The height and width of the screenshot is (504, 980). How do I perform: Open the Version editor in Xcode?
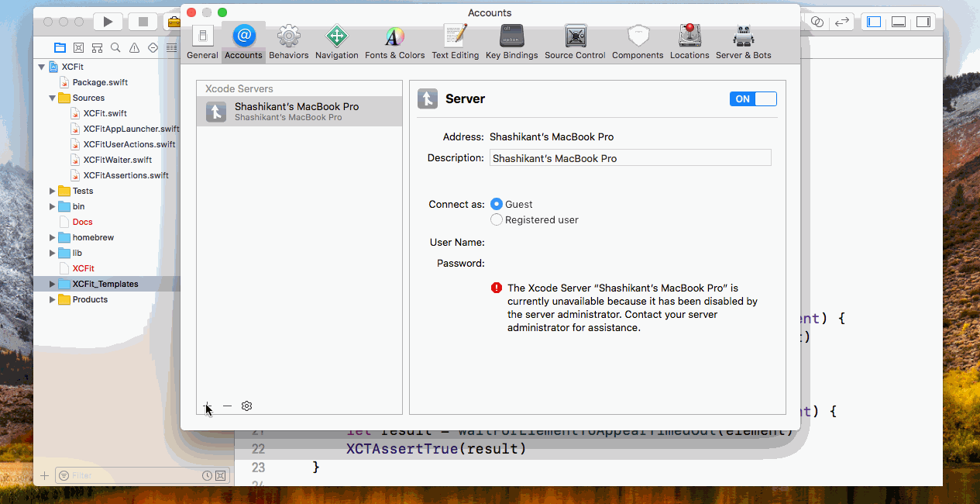[x=842, y=22]
